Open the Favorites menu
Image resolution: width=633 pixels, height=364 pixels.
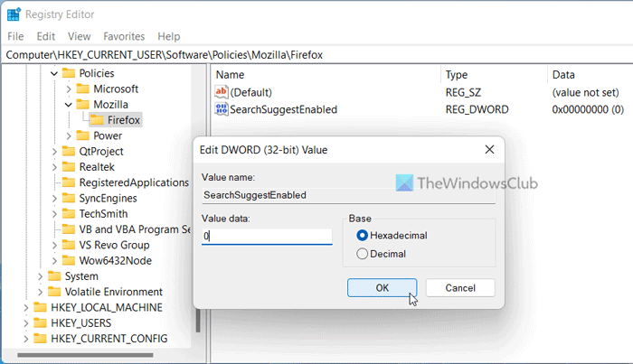124,36
